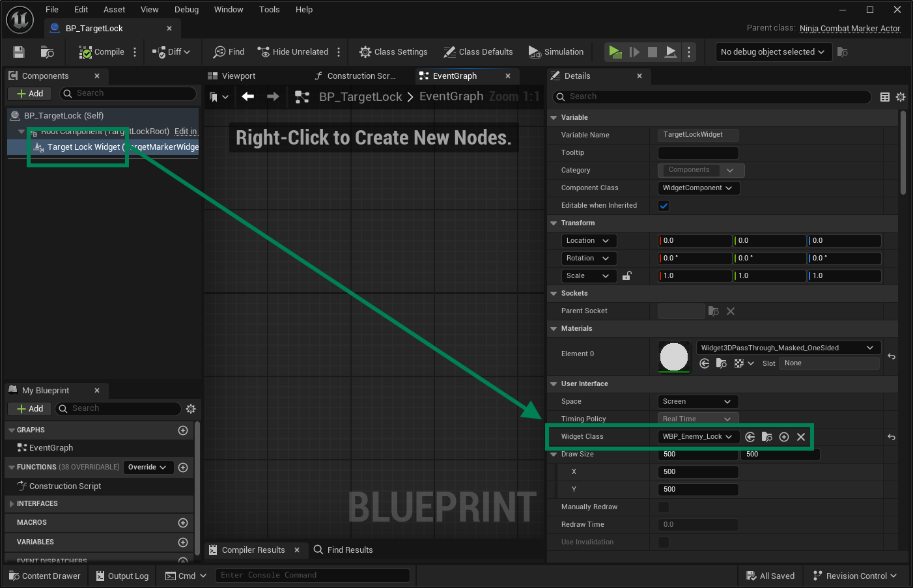Clear the Widget Class value with X icon
Image resolution: width=913 pixels, height=588 pixels.
tap(801, 437)
